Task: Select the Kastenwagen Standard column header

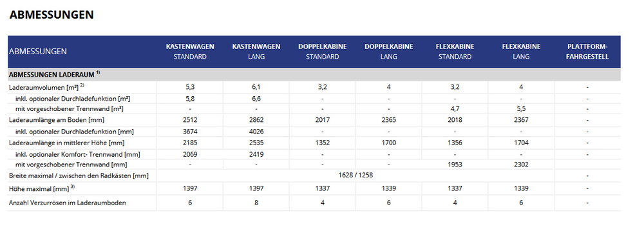Action: pos(190,52)
